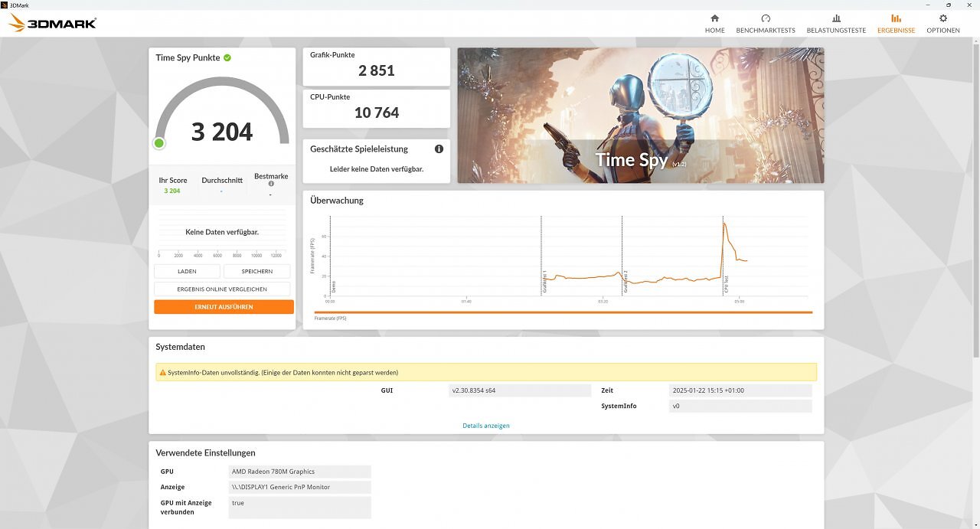Click the Durchschnitt column label
Viewport: 980px width, 529px height.
(x=222, y=181)
